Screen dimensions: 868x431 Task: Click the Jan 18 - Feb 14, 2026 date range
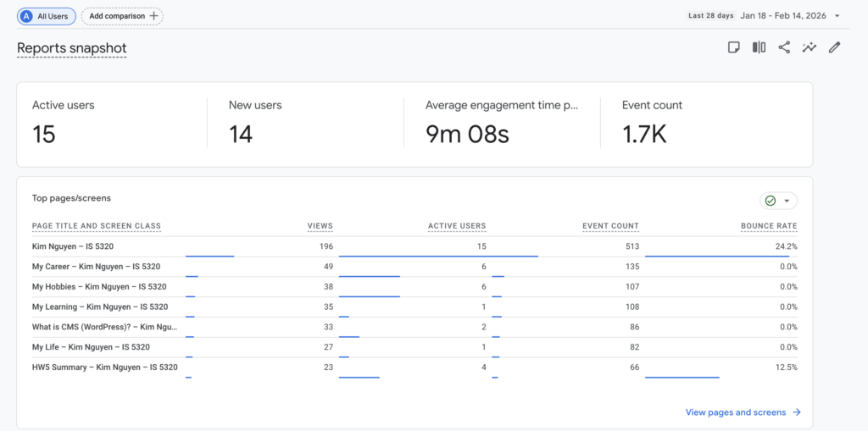click(x=784, y=16)
